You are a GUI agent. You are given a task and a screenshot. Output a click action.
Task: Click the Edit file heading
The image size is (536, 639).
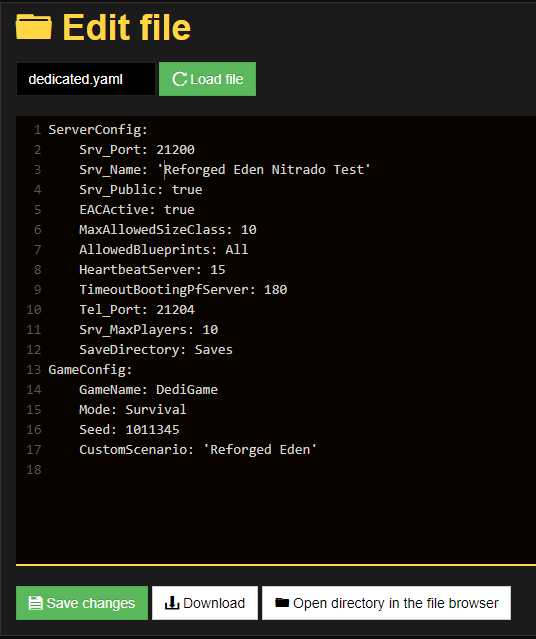(126, 28)
